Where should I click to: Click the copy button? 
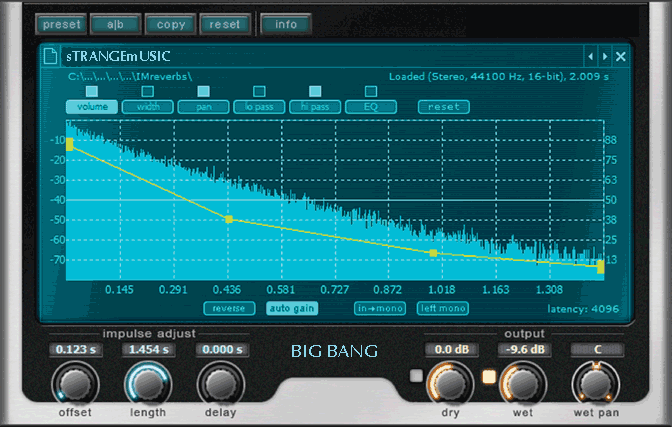point(170,24)
